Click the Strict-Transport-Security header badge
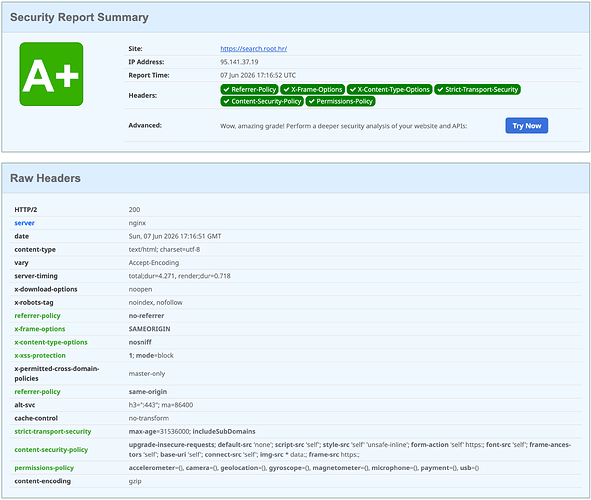This screenshot has height=500, width=591. click(477, 89)
